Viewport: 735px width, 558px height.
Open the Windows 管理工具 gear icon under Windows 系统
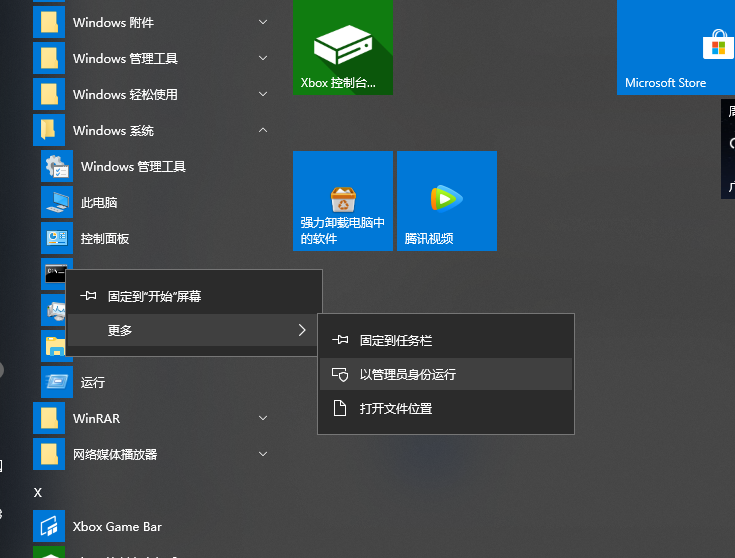(x=57, y=166)
